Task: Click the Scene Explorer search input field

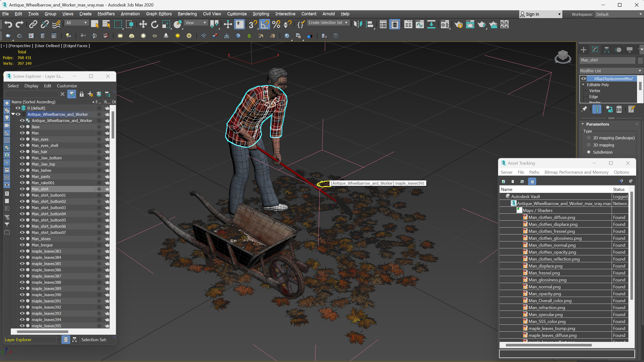Action: pos(32,94)
